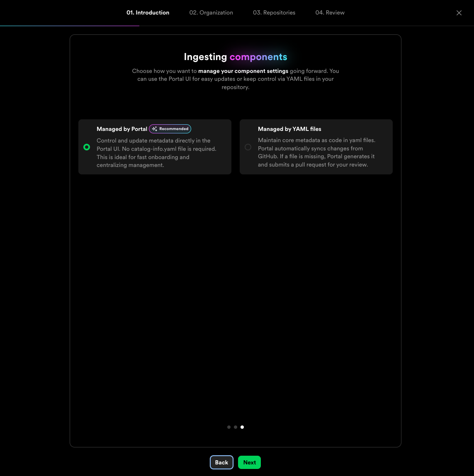
Task: Click the Managed by Portal card title
Action: 122,129
